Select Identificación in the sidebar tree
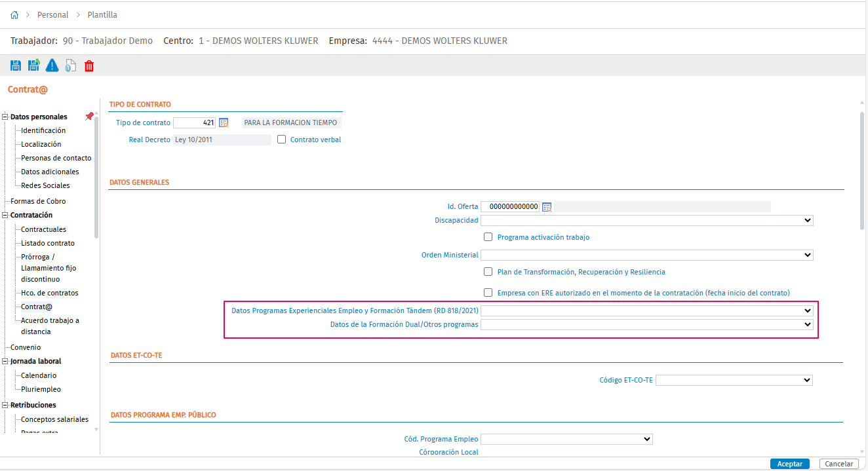This screenshot has width=868, height=471. coord(43,130)
